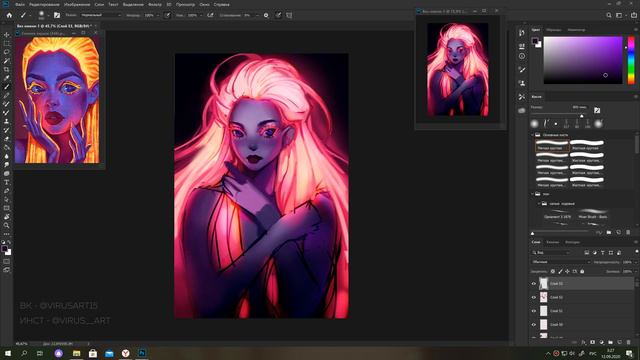Open smoothing slider arrow
This screenshot has width=640, height=360.
(x=257, y=15)
